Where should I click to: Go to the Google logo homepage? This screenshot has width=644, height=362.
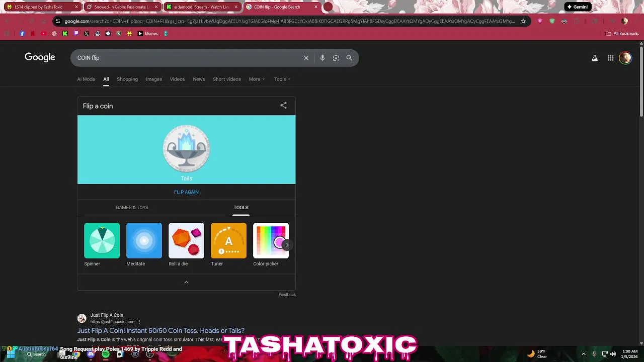(40, 57)
